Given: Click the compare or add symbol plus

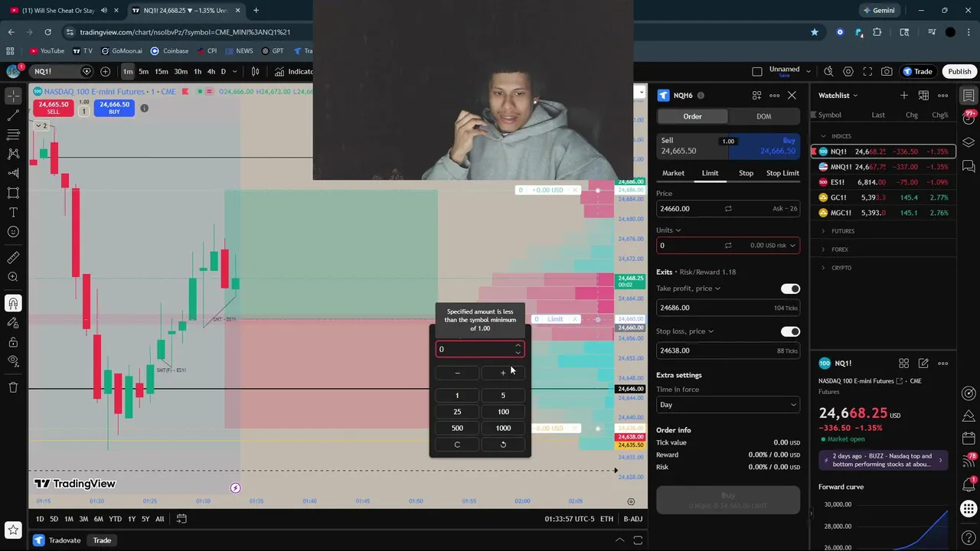Looking at the screenshot, I should (x=105, y=71).
